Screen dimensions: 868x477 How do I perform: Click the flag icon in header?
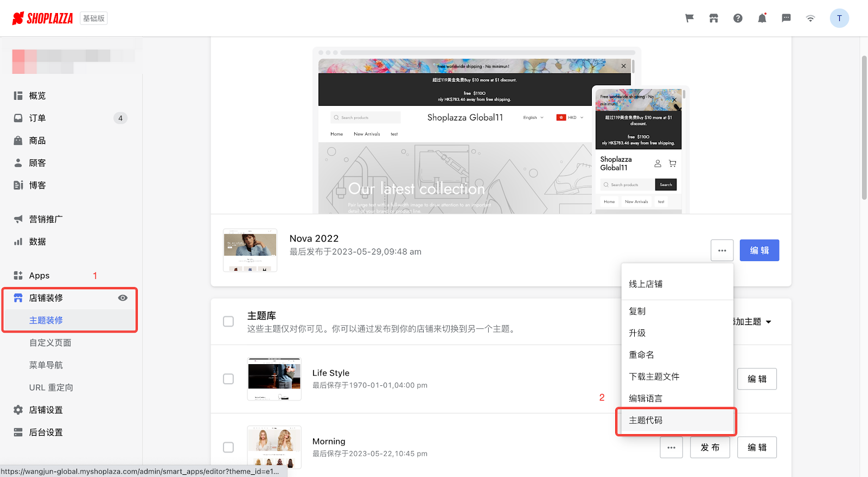pos(690,18)
